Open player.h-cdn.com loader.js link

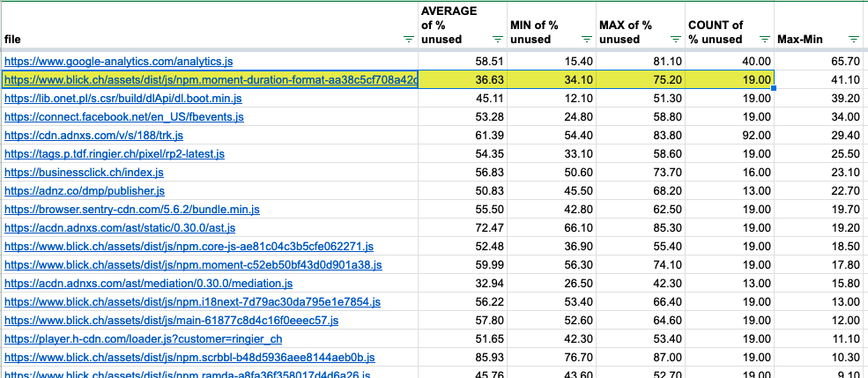pyautogui.click(x=144, y=338)
